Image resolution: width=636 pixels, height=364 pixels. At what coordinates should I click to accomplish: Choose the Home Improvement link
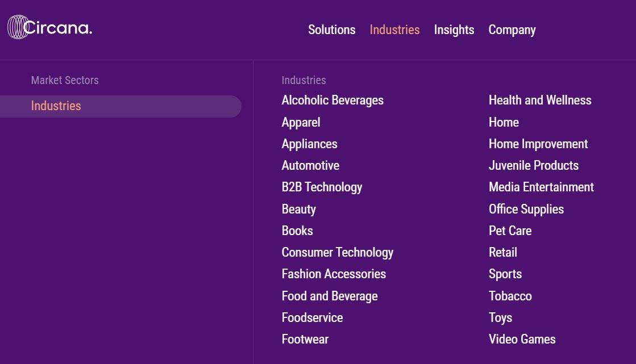coord(538,144)
